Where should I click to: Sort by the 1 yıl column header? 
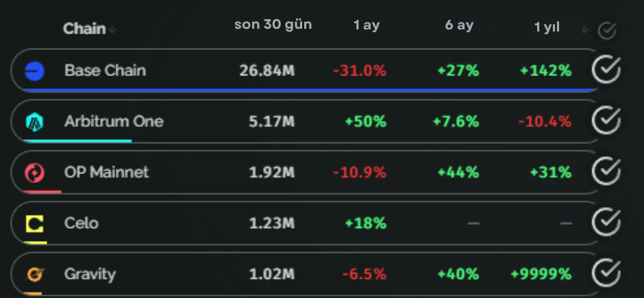coord(547,27)
